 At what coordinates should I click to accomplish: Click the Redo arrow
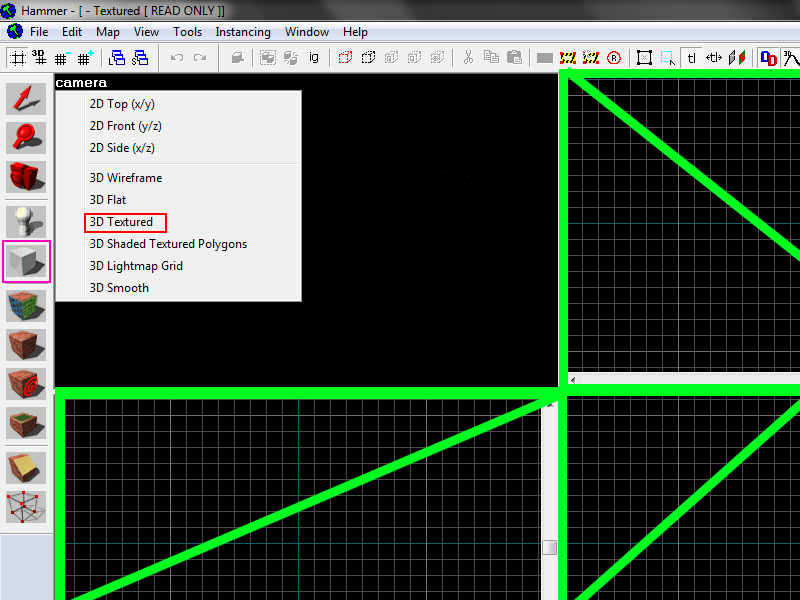point(200,58)
